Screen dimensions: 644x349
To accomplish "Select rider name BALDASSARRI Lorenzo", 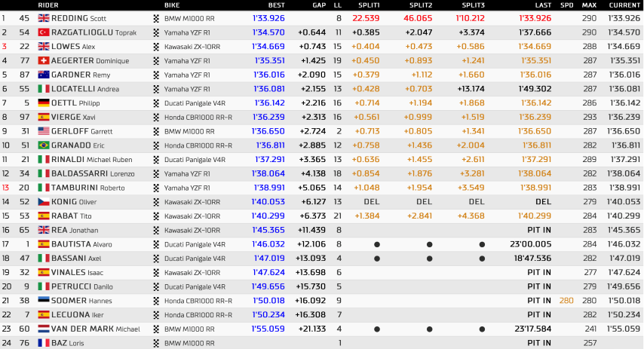I will click(93, 173).
